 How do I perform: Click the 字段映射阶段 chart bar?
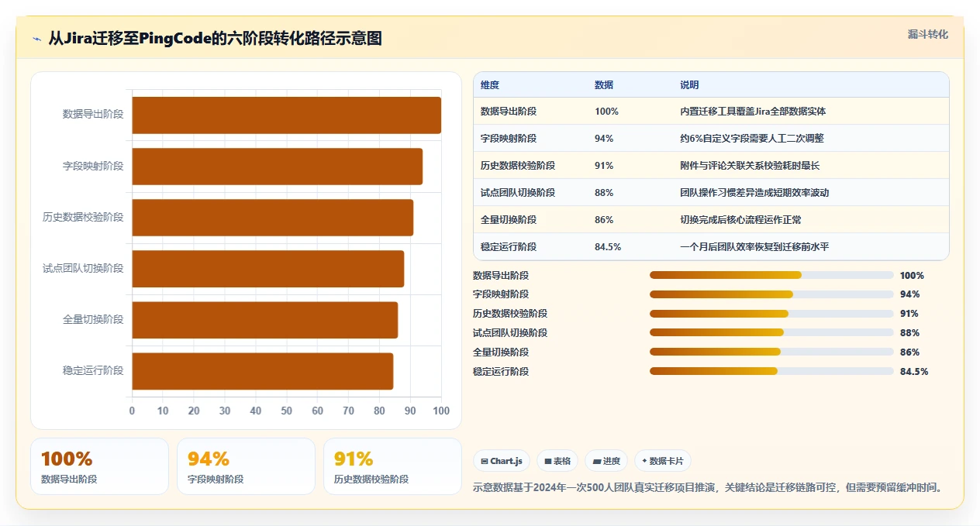click(277, 167)
